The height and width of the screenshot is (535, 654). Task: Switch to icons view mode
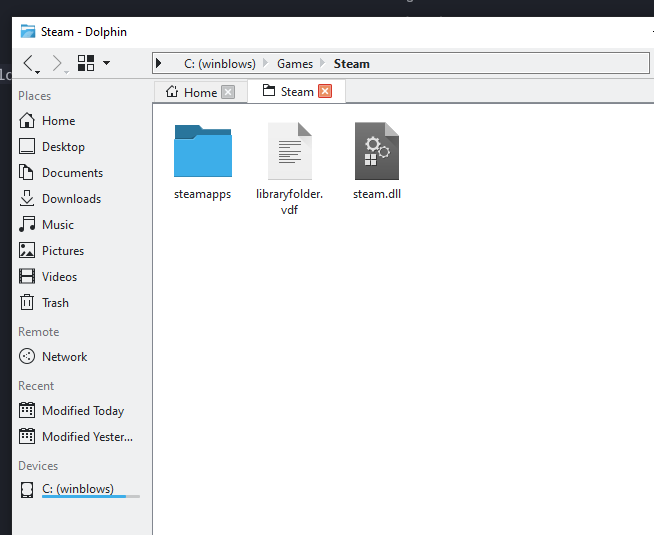point(86,63)
